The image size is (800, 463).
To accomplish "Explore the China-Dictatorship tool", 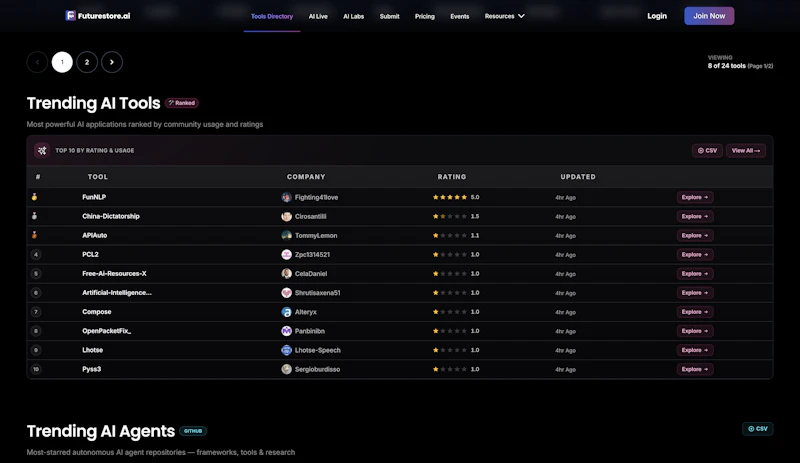I will tap(695, 216).
